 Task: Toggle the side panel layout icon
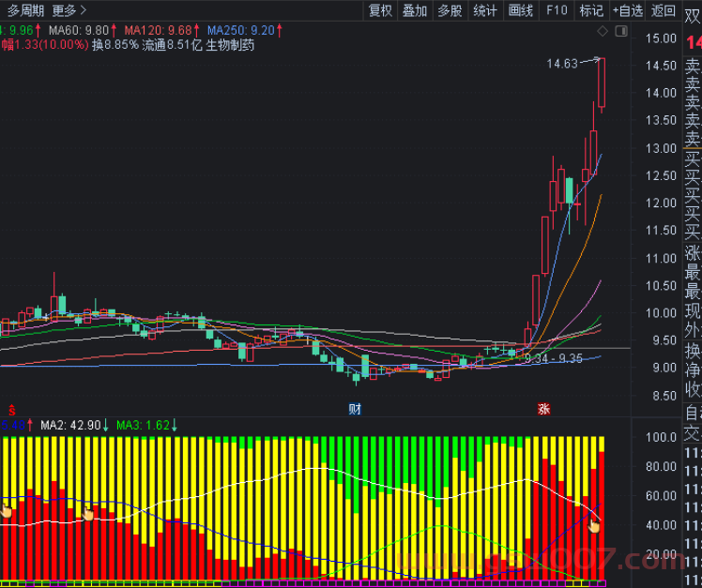coord(620,31)
